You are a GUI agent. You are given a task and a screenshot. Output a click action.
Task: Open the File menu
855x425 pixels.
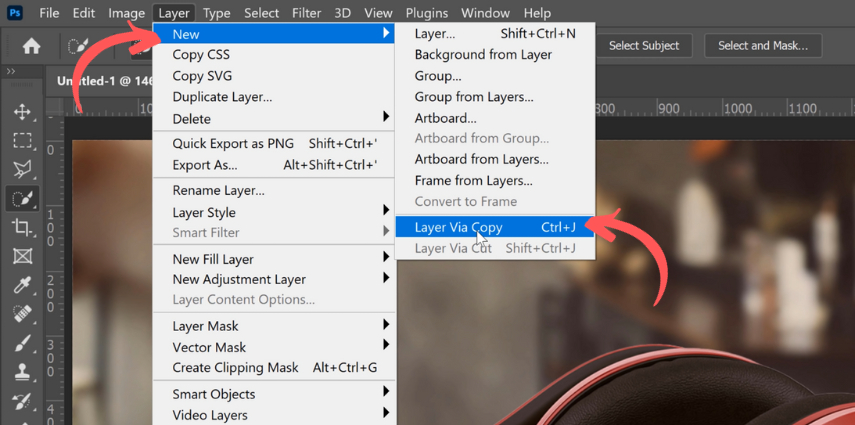[x=49, y=13]
